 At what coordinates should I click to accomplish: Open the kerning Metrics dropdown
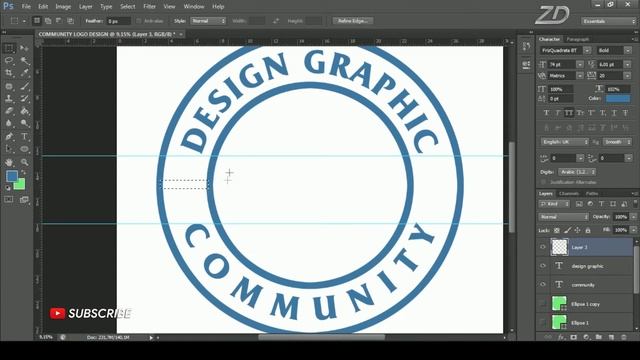coord(580,76)
